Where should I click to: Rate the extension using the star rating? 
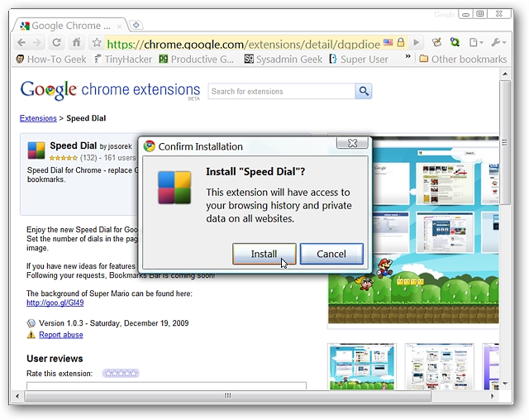[x=121, y=374]
